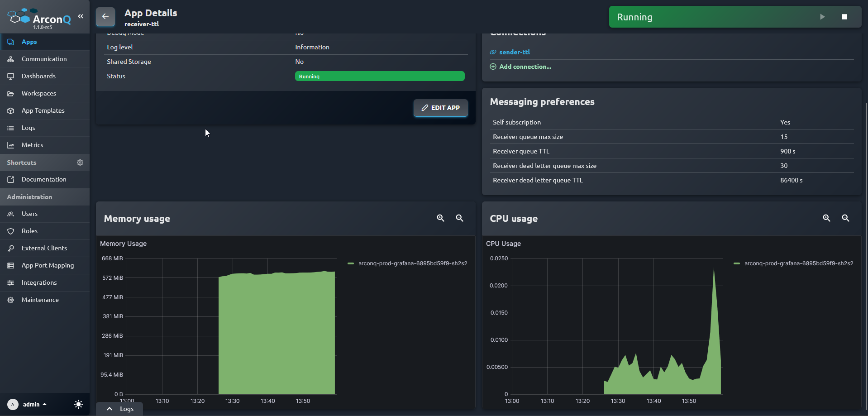868x416 pixels.
Task: Stop the app with the stop button
Action: click(x=844, y=17)
